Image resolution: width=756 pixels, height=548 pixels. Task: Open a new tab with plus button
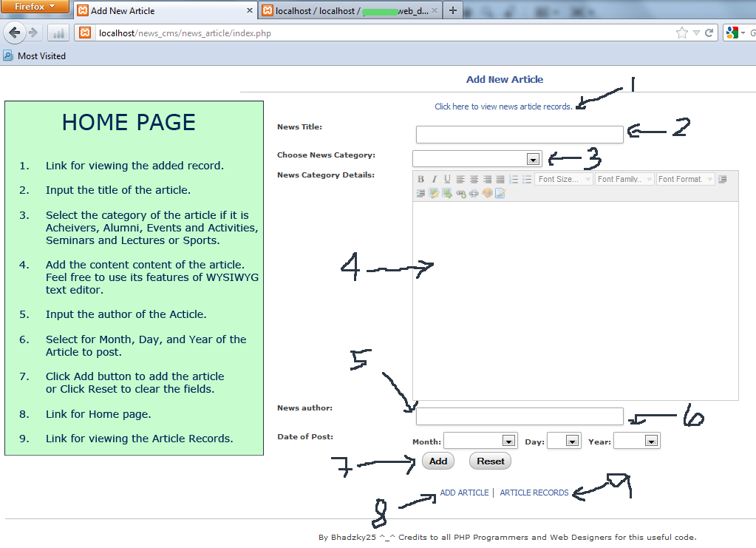pyautogui.click(x=453, y=10)
